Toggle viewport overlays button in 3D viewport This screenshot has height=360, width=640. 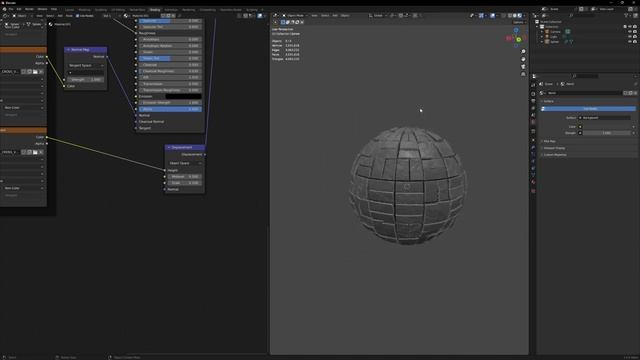click(x=493, y=16)
